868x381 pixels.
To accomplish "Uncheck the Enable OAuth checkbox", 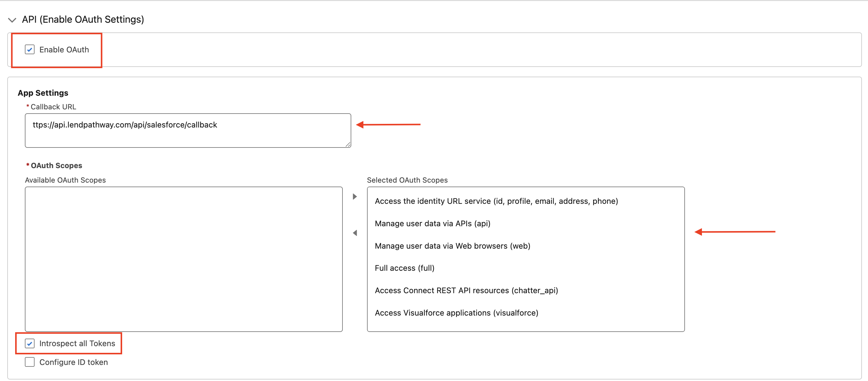I will [x=30, y=50].
